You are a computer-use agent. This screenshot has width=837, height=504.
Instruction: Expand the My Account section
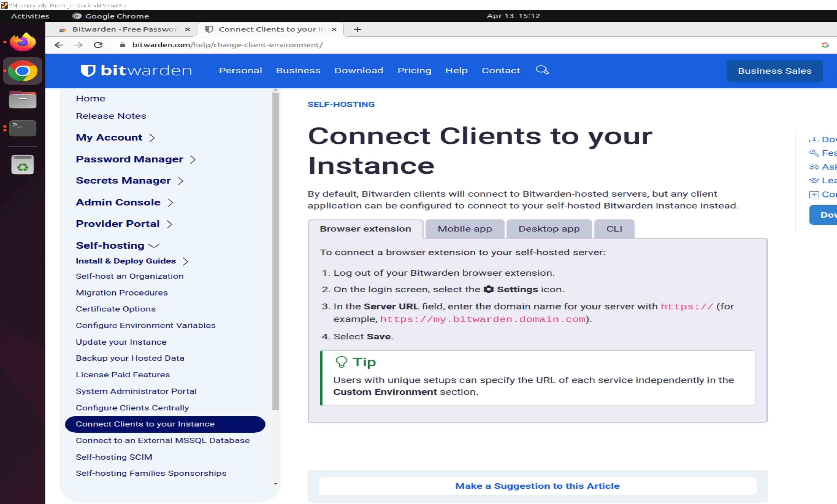pos(152,138)
